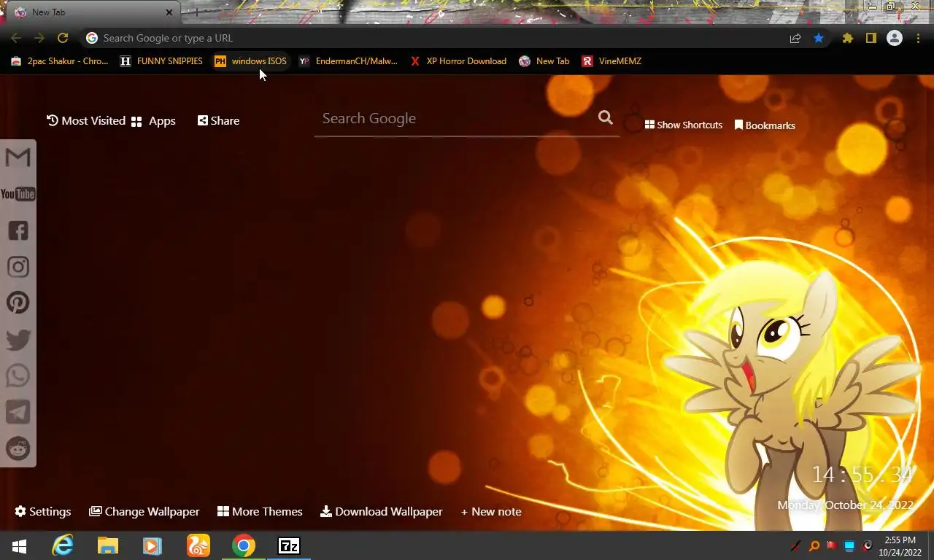934x560 pixels.
Task: Click Download Wallpaper
Action: (382, 512)
